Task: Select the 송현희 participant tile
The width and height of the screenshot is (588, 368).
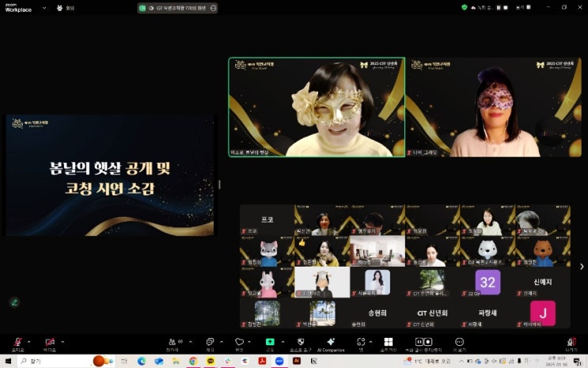Action: pyautogui.click(x=377, y=313)
